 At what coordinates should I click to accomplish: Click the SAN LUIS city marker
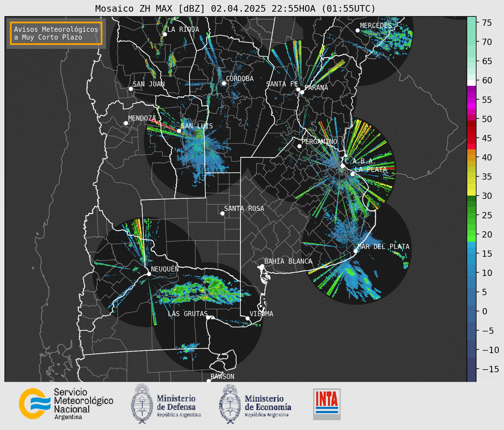(x=179, y=131)
